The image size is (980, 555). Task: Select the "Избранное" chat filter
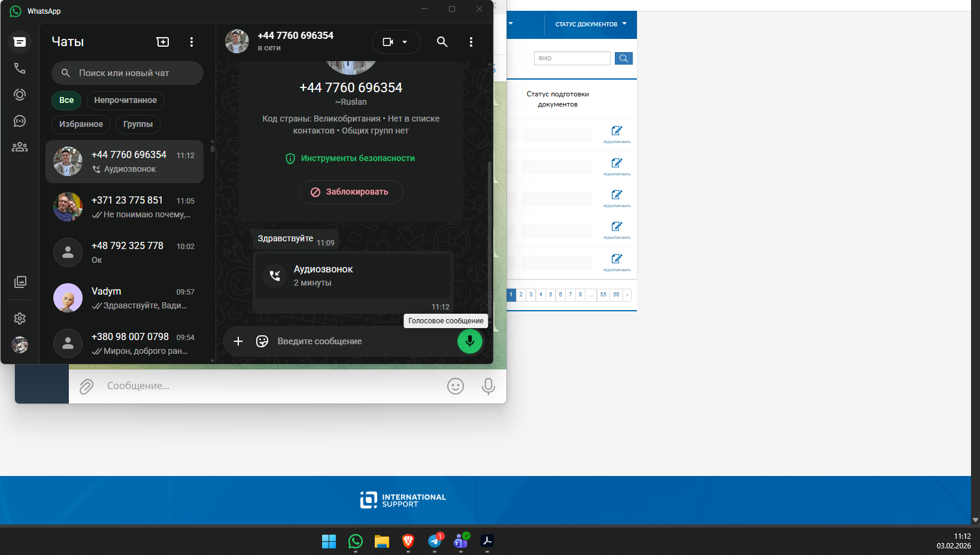pos(81,125)
